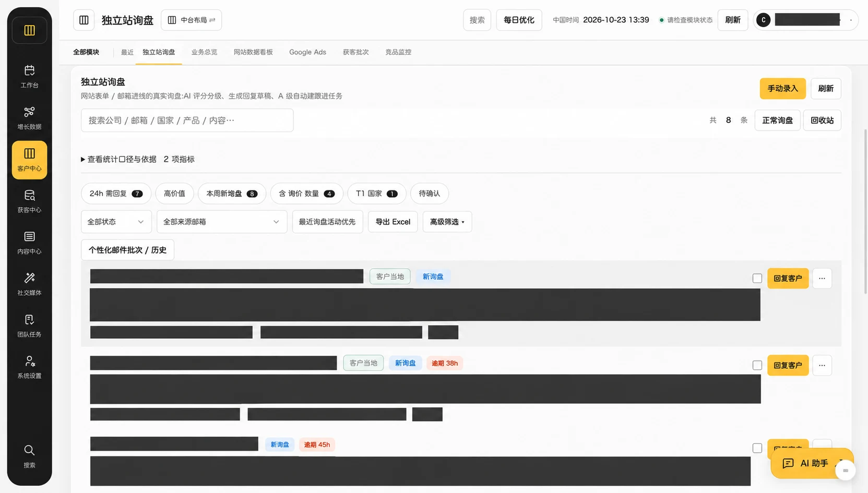Click the user avatar 'C' icon
Screen dimensions: 868x493
[763, 20]
